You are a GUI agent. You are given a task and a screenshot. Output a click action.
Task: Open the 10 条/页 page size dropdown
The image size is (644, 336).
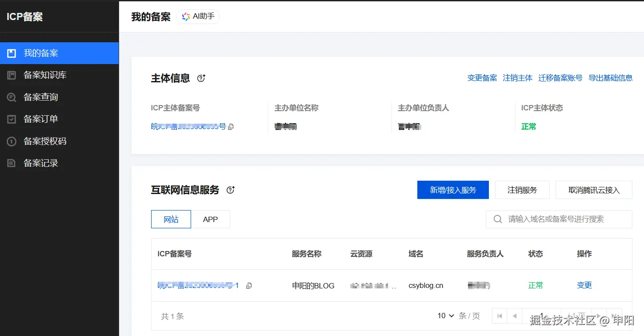tap(446, 316)
